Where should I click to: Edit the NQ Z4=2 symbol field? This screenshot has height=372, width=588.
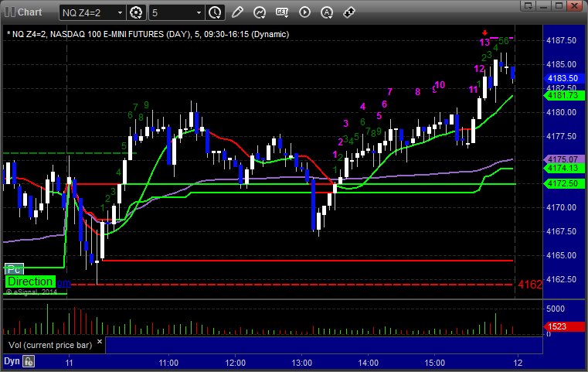[x=88, y=13]
